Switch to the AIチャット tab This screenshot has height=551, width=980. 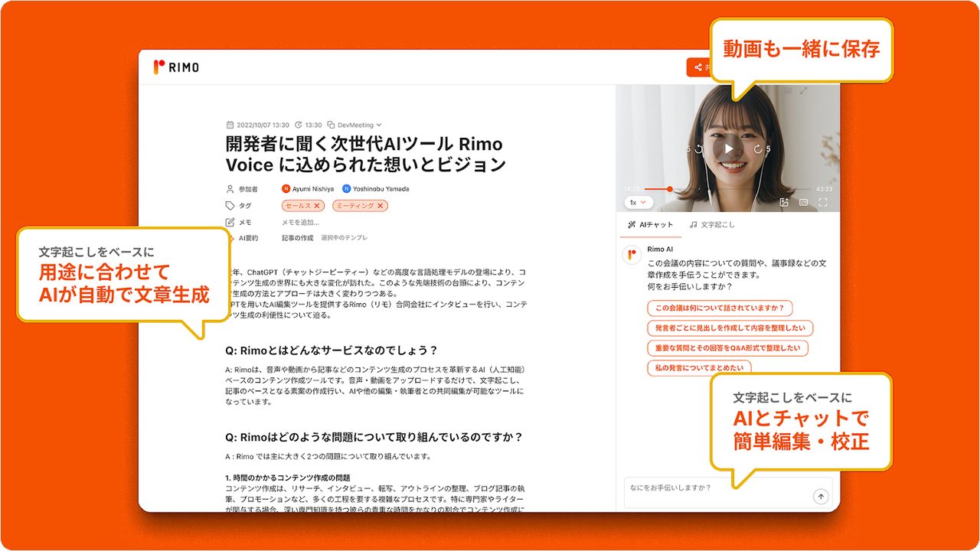click(650, 225)
